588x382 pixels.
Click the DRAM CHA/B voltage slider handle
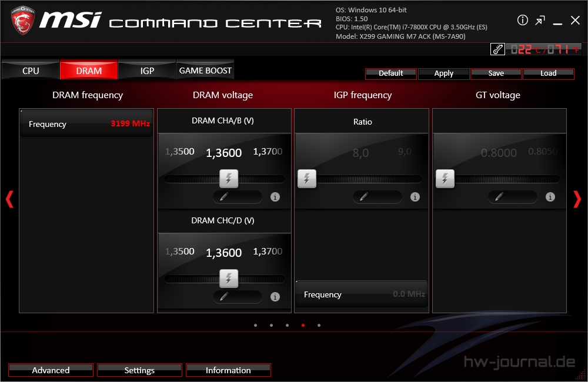[229, 179]
